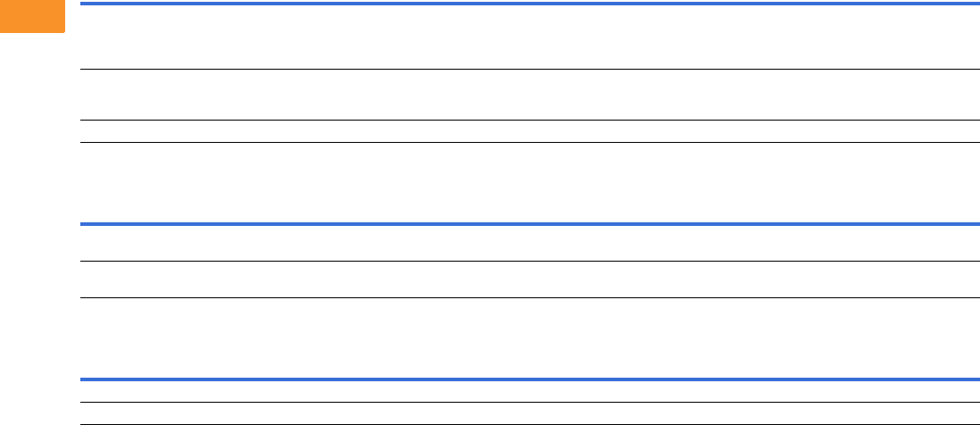Click the first table's top blue border
Viewport: 980px width, 425px height.
click(x=530, y=4)
